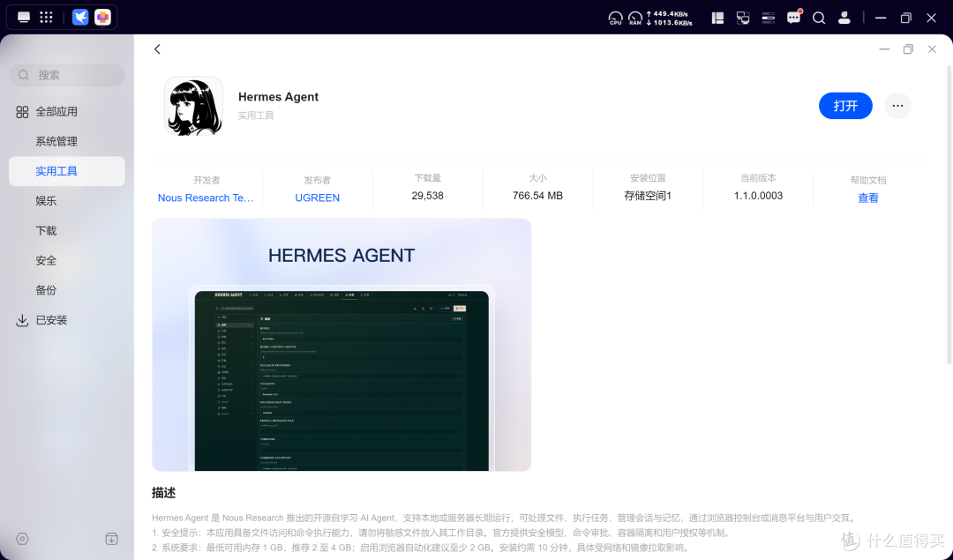The height and width of the screenshot is (560, 953).
Task: Click the download count 29,538
Action: click(x=427, y=196)
